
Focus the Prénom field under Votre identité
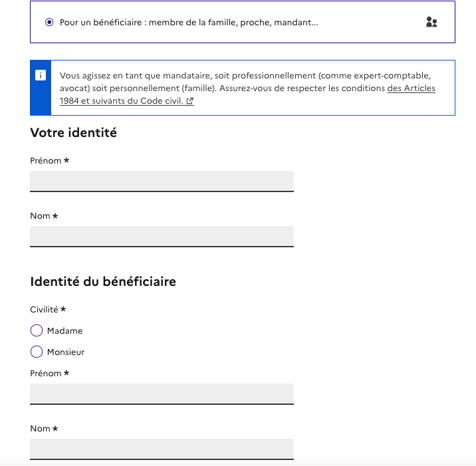pyautogui.click(x=162, y=181)
